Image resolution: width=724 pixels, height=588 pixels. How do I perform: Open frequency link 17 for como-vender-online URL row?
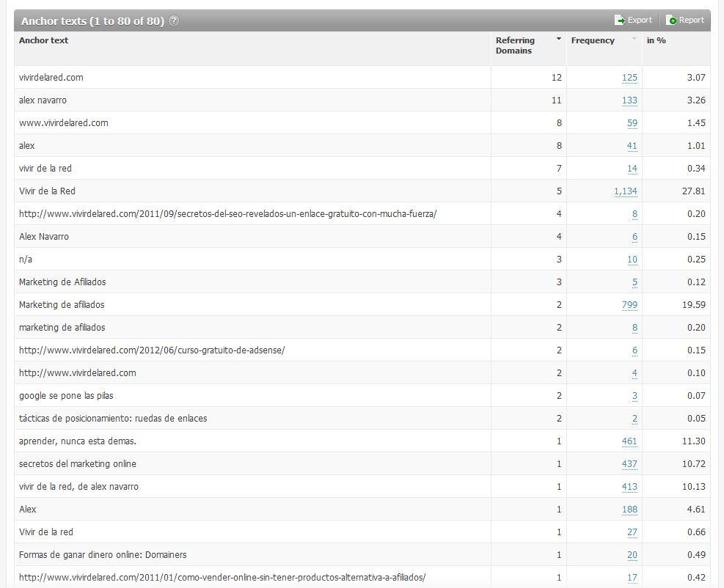click(x=632, y=578)
